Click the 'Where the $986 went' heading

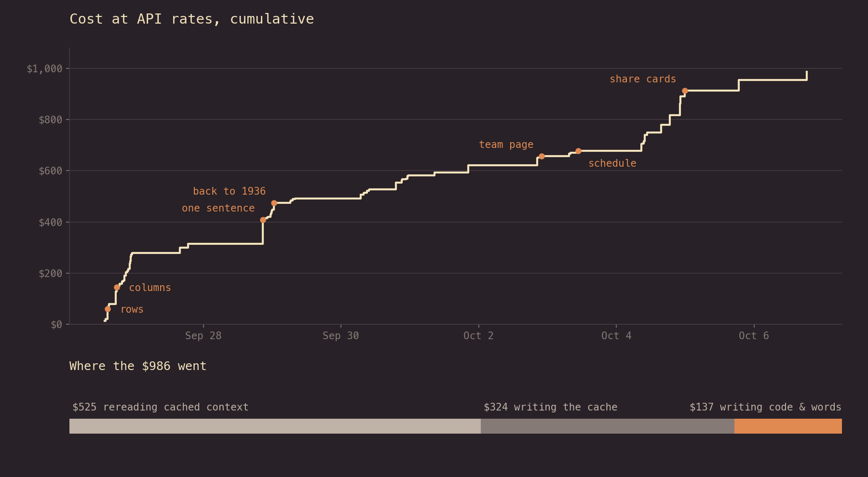[138, 366]
